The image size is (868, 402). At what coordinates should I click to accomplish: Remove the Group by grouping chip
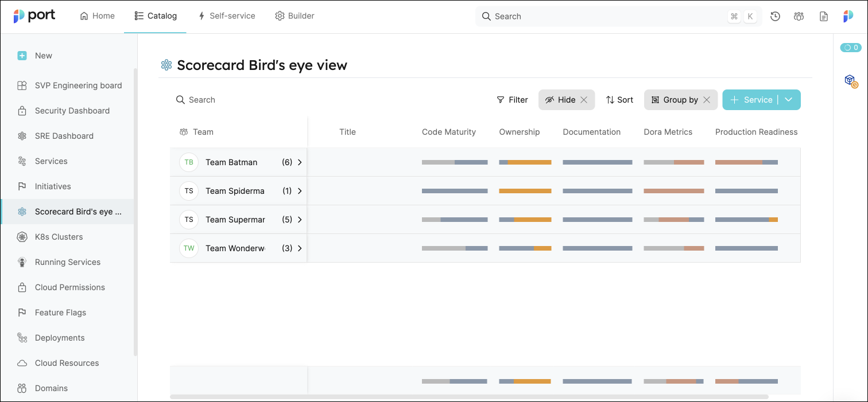pyautogui.click(x=706, y=99)
